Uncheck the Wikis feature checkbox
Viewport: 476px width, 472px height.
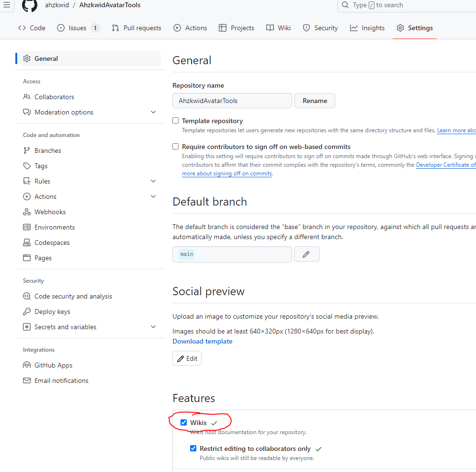tap(183, 423)
